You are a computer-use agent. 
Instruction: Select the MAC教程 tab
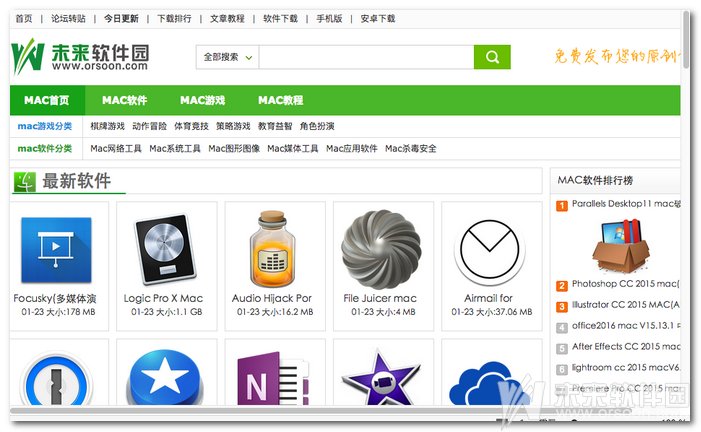tap(281, 100)
